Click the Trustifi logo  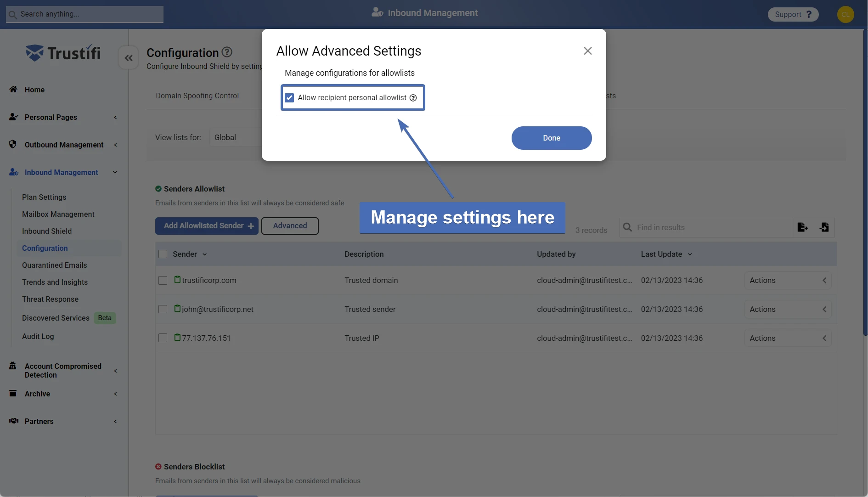[63, 53]
